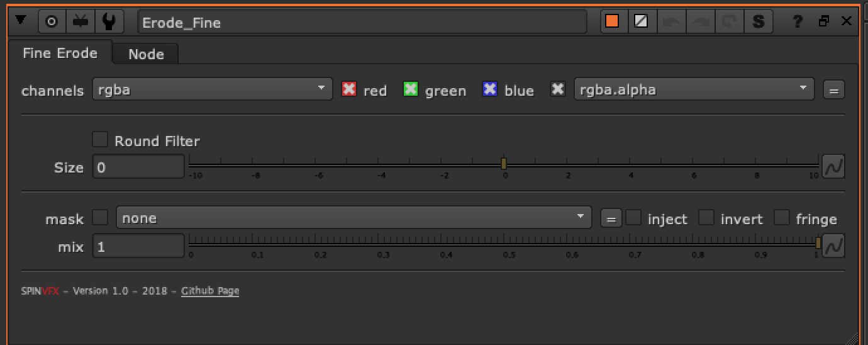Image resolution: width=868 pixels, height=345 pixels.
Task: Click the orange node color swatch
Action: tap(612, 22)
